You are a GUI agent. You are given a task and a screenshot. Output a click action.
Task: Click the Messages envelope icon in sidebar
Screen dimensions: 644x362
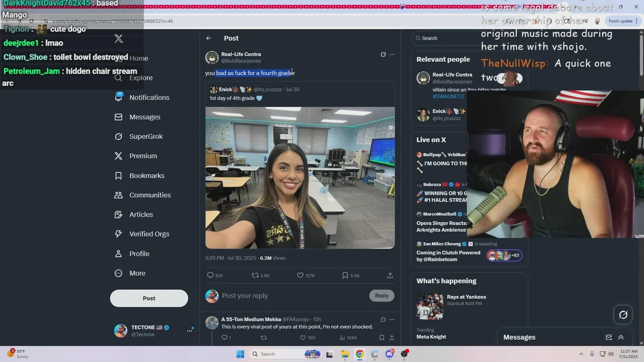(119, 117)
